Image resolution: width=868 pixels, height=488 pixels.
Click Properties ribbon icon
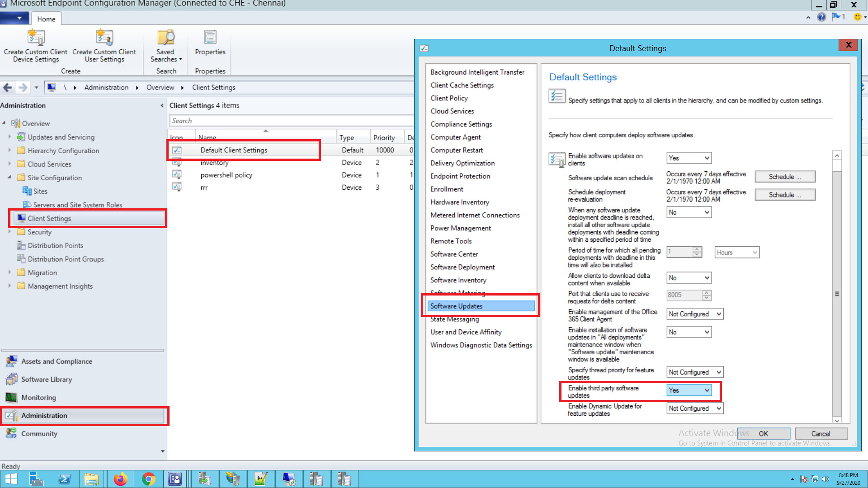210,38
